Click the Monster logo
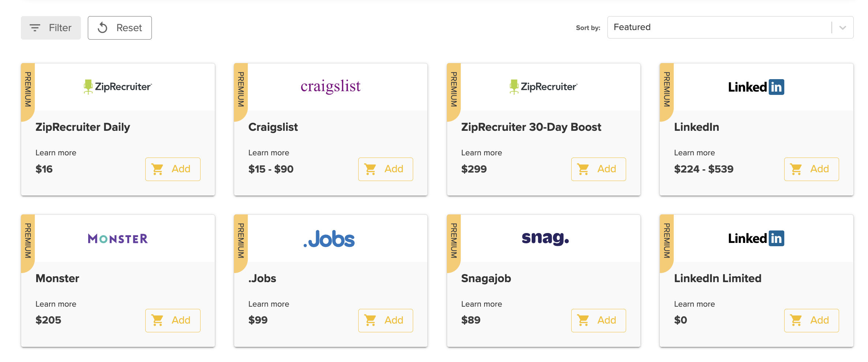This screenshot has height=362, width=868. point(118,238)
